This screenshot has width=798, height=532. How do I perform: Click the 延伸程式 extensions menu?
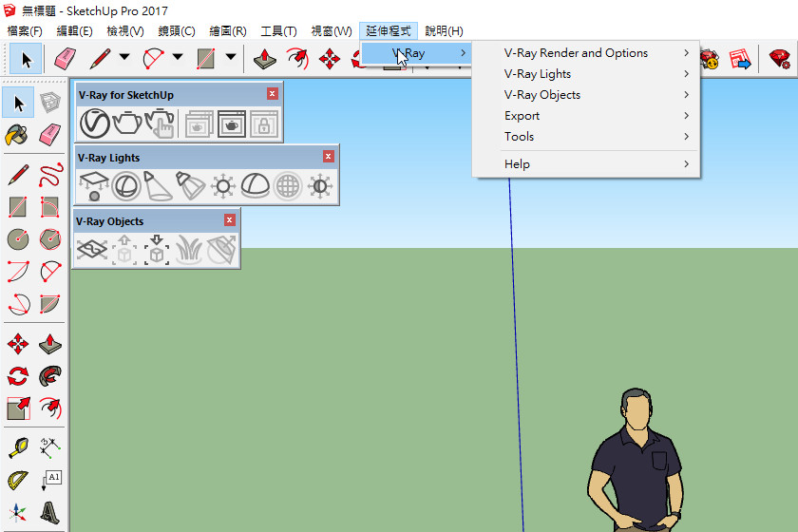(389, 31)
